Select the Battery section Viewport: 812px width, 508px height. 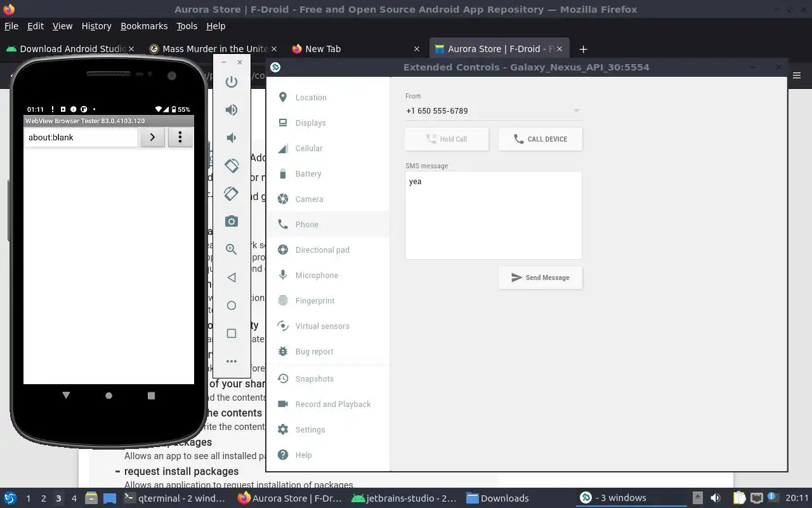[x=327, y=173]
